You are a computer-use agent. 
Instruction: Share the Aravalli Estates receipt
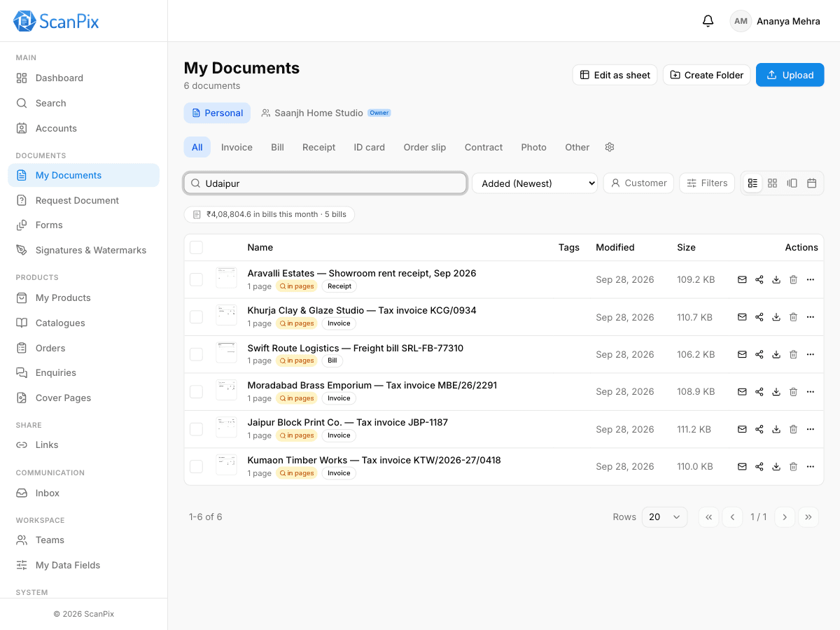click(759, 280)
